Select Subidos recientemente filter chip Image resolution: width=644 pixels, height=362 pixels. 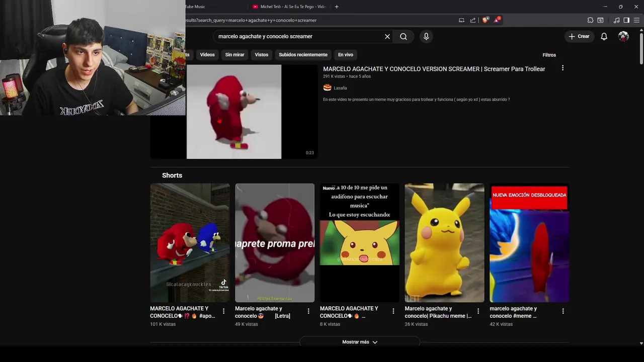pyautogui.click(x=303, y=55)
